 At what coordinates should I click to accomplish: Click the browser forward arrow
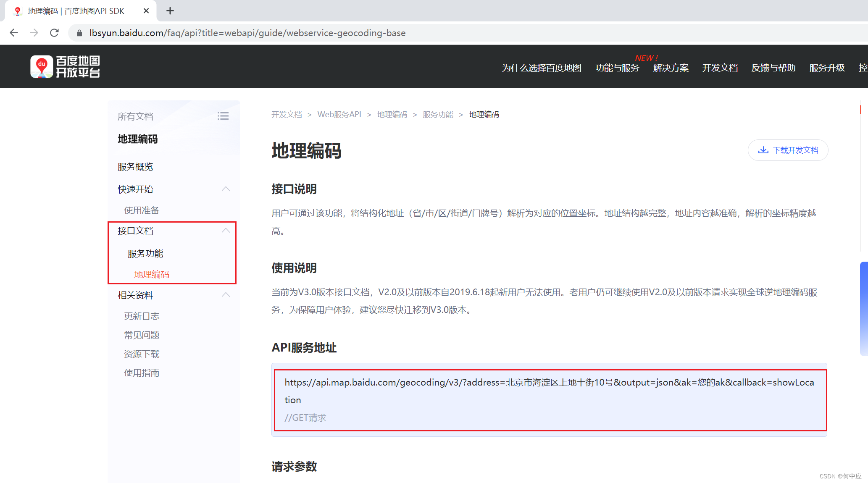[34, 33]
